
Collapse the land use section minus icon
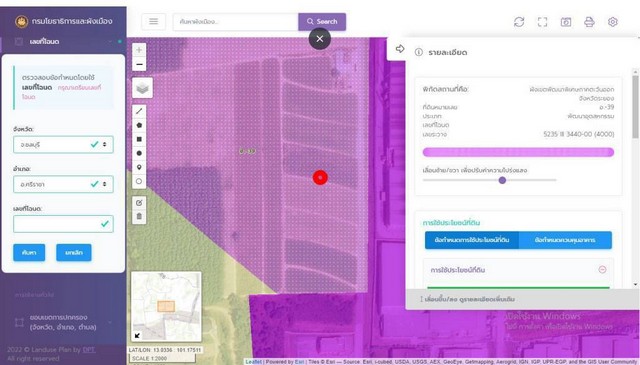[x=602, y=269]
